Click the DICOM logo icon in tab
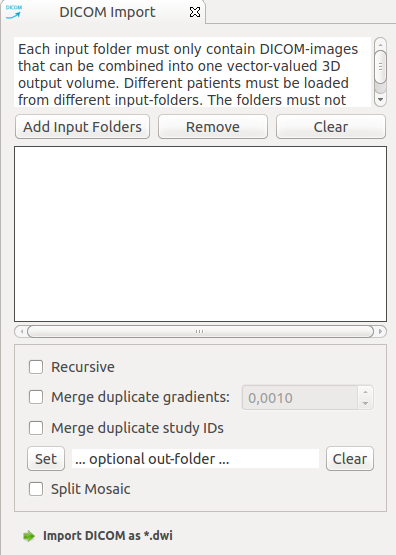Viewport: 396px width, 555px height. [14, 12]
